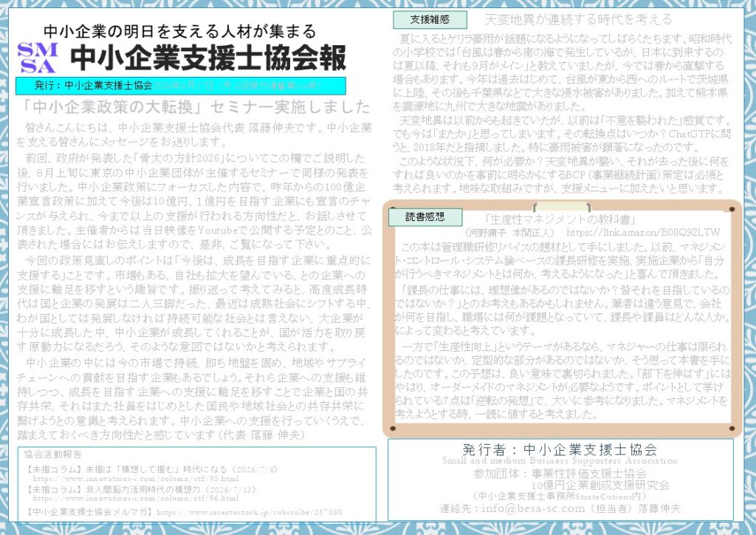Click the paragraph starting 一方で「生産性向上」
Viewport: 756px width, 535px height.
(x=562, y=380)
